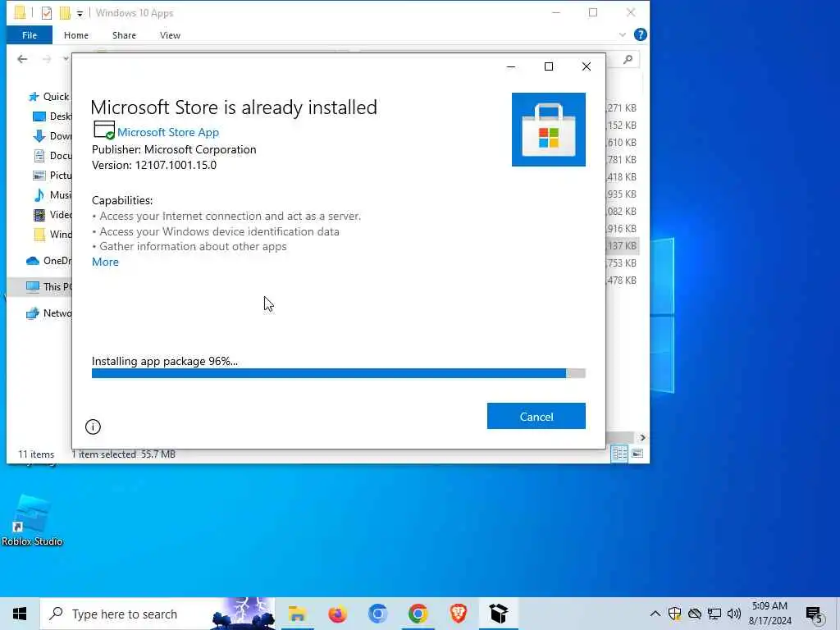Click the File Explorer search magnifier
Screen dimensions: 840x630
[x=628, y=59]
